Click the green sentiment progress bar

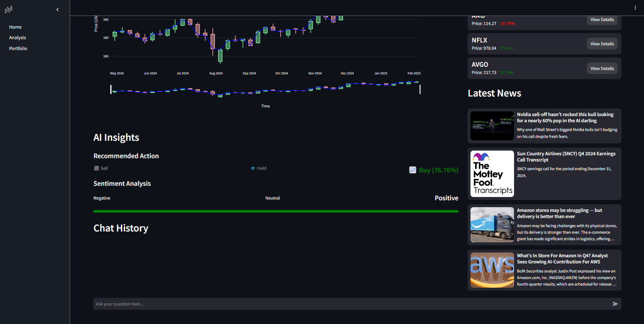point(276,211)
